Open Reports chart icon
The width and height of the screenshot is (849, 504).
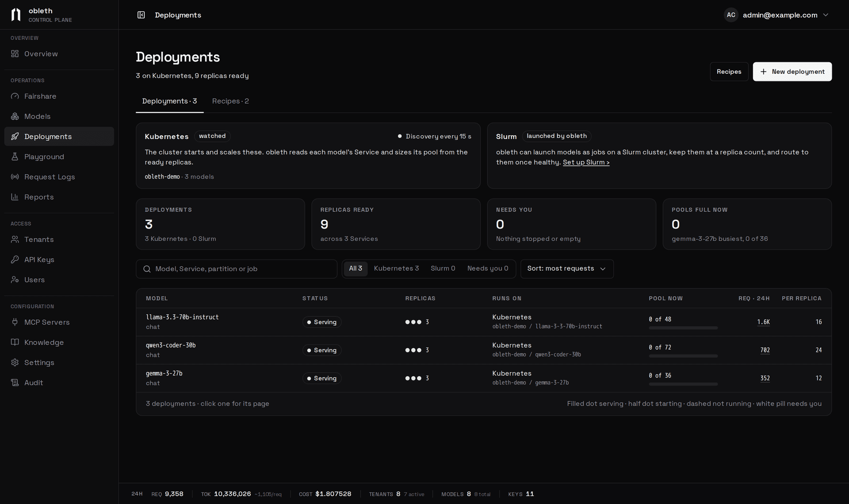(15, 197)
